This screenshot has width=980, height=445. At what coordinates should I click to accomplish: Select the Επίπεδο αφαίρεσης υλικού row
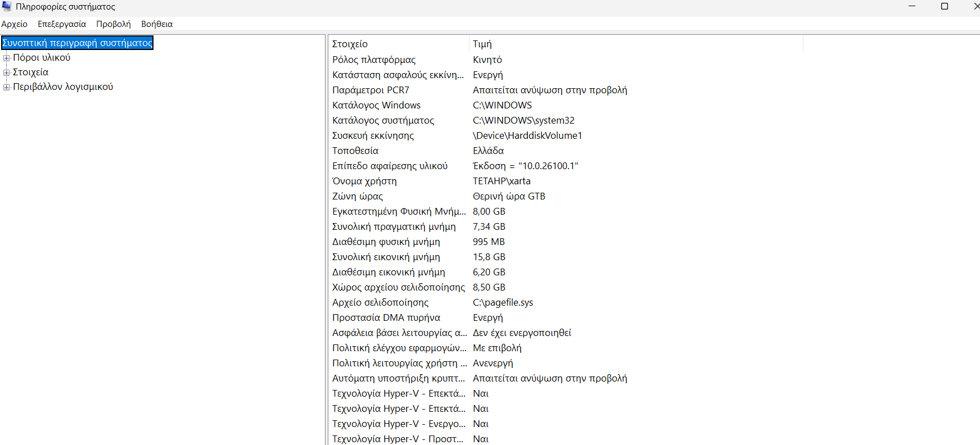pyautogui.click(x=566, y=166)
